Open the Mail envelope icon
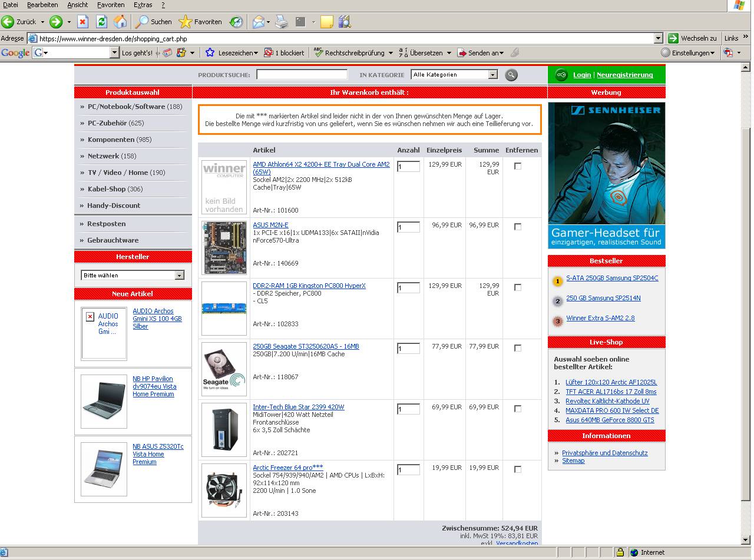Viewport: 754px width, 560px height. coord(258,22)
